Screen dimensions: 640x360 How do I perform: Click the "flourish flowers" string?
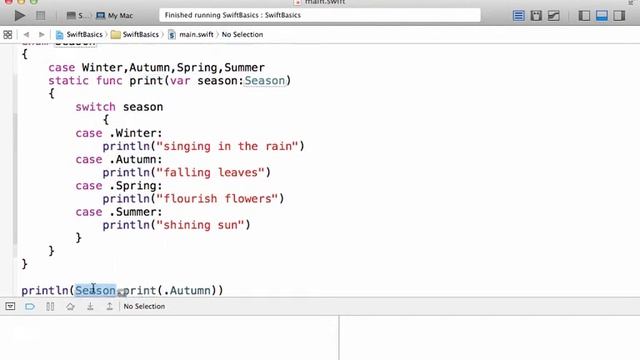(x=217, y=199)
